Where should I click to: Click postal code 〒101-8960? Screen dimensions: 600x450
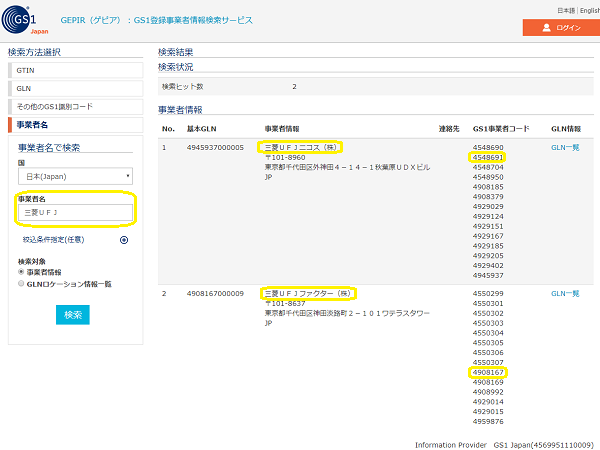pyautogui.click(x=285, y=157)
